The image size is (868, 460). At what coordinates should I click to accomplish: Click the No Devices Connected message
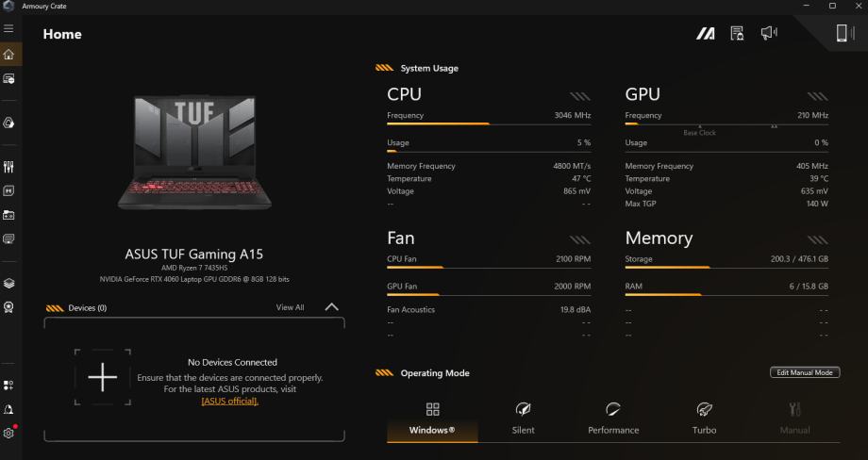tap(232, 362)
